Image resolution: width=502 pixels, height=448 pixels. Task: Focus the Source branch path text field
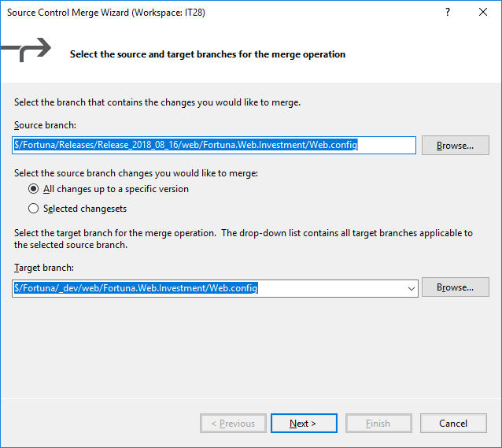coord(212,145)
